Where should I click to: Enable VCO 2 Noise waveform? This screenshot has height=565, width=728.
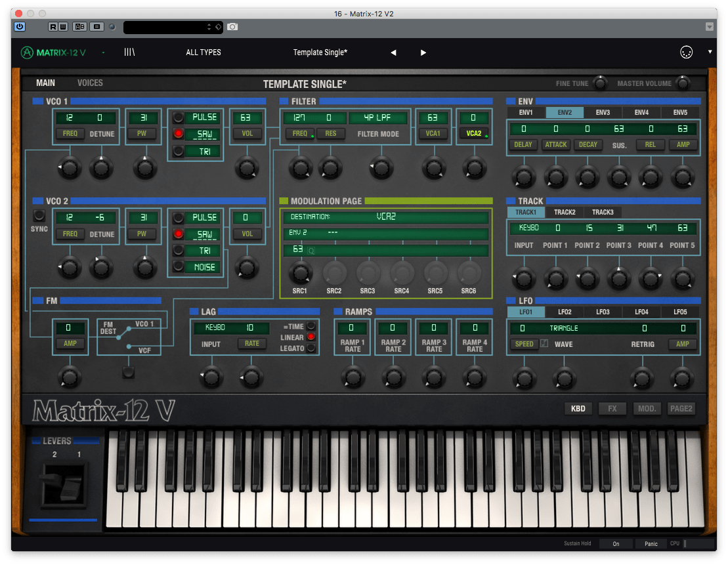click(x=178, y=266)
